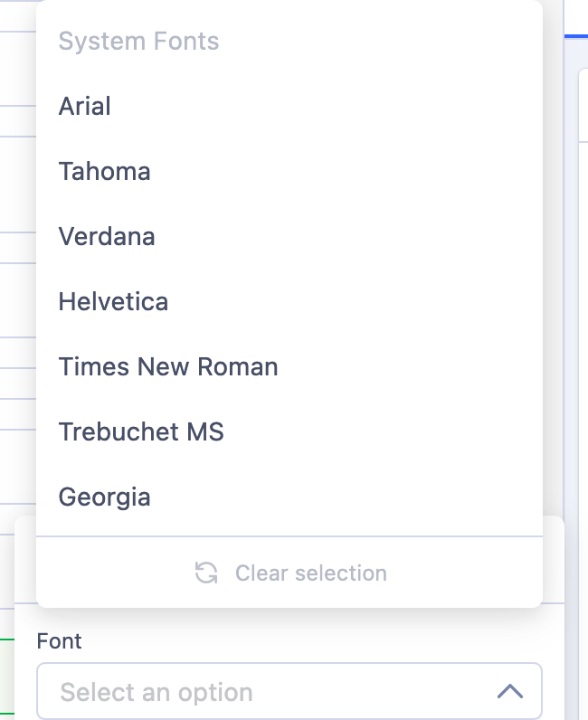Viewport: 588px width, 720px height.
Task: Click the Clear selection button
Action: [310, 573]
